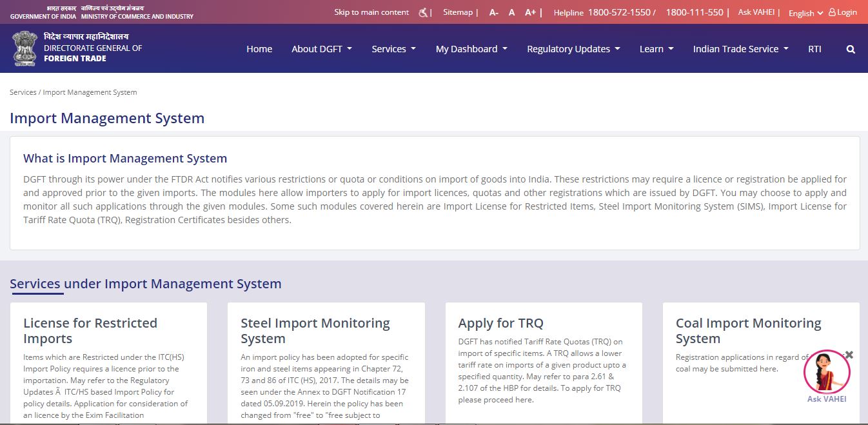Dismiss the Ask VAHEI widget
Image resolution: width=868 pixels, height=425 pixels.
point(848,354)
